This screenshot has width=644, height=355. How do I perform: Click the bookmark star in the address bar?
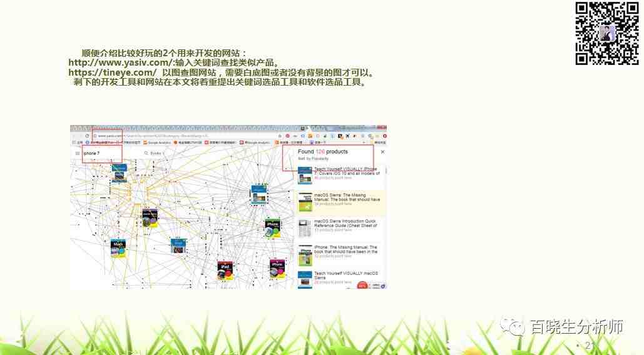pos(280,136)
